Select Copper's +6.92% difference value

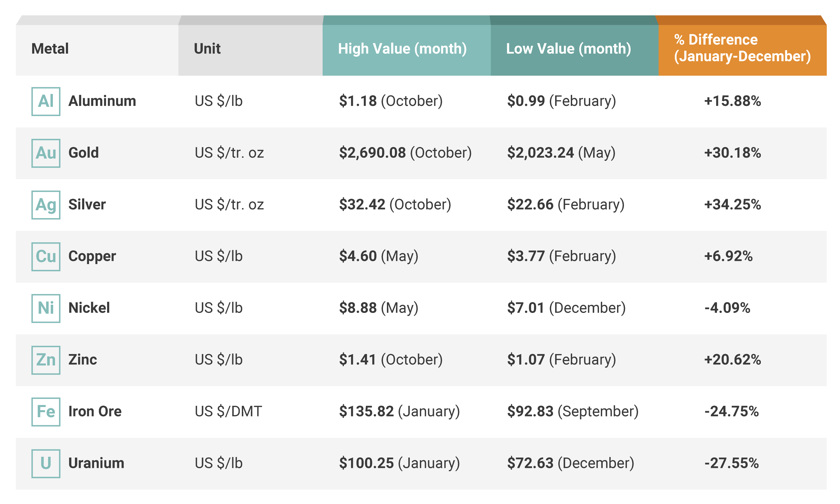click(728, 256)
